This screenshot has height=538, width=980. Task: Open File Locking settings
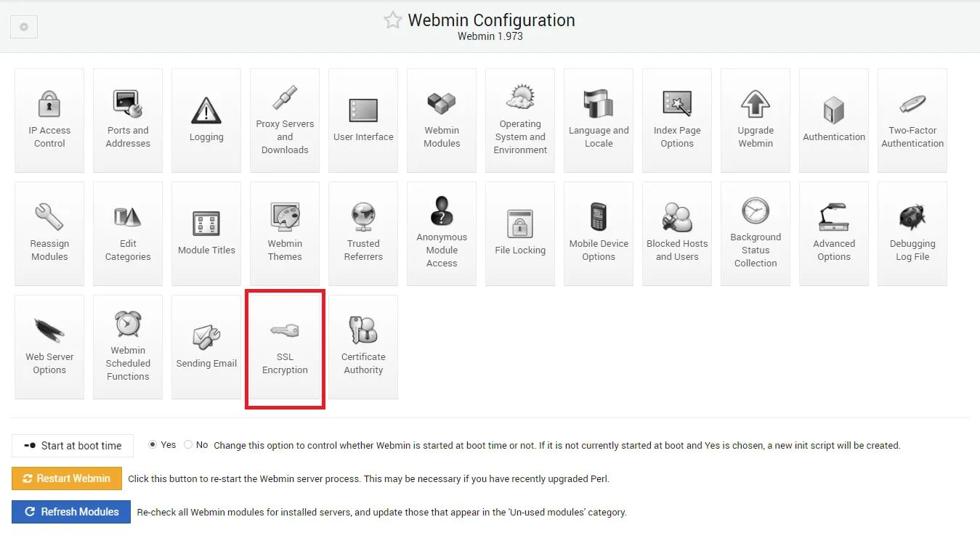click(x=520, y=234)
